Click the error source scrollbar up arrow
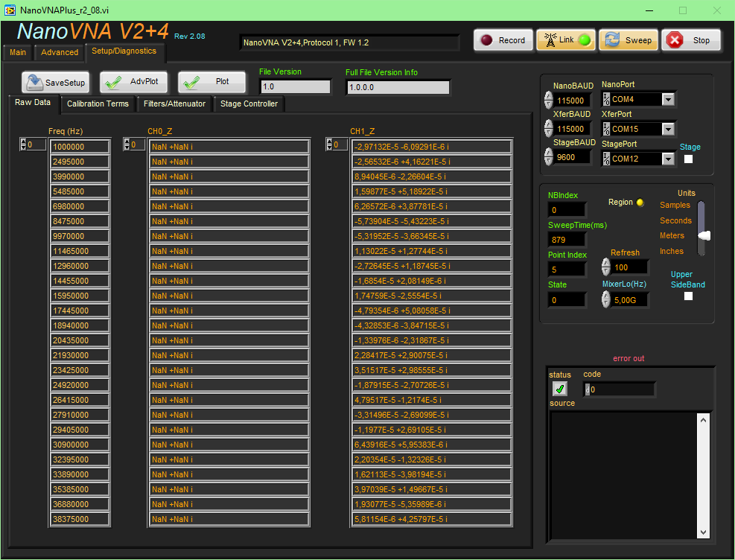This screenshot has width=735, height=560. tap(703, 420)
